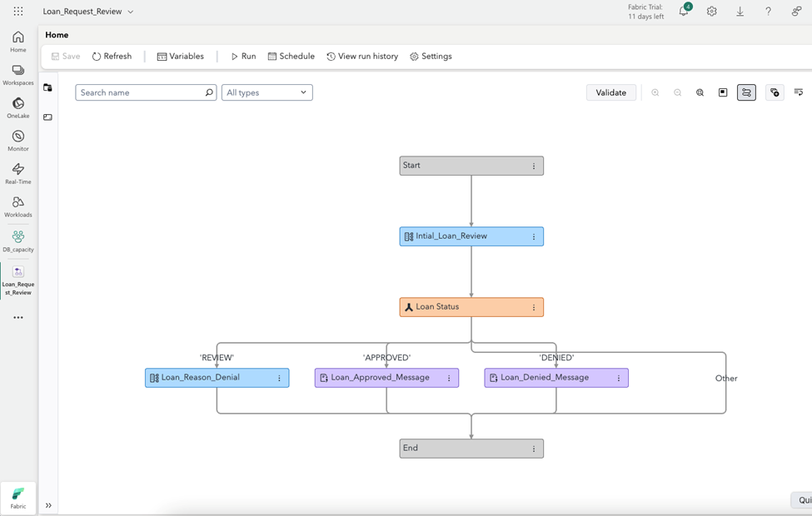
Task: Click the Validate button
Action: pyautogui.click(x=610, y=92)
